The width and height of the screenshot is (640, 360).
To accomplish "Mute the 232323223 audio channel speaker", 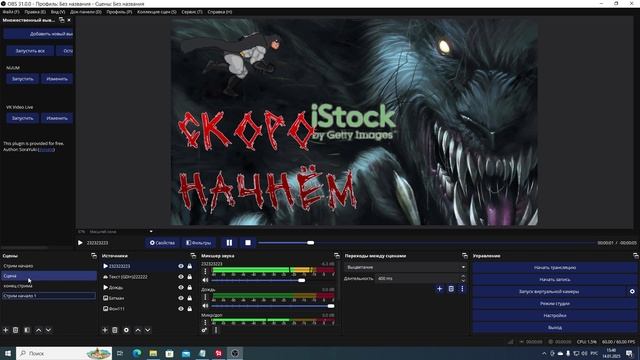I will (x=205, y=280).
